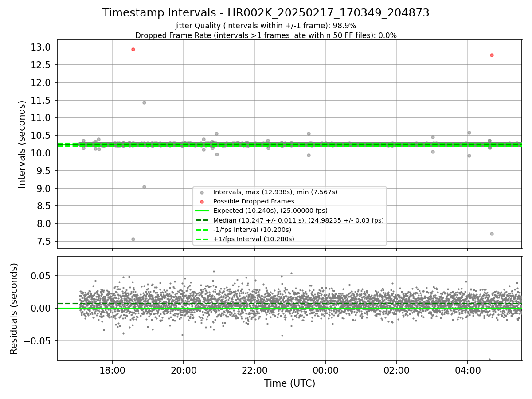
Task: Click the lowest gray point near 7.57 seconds
Action: click(133, 239)
